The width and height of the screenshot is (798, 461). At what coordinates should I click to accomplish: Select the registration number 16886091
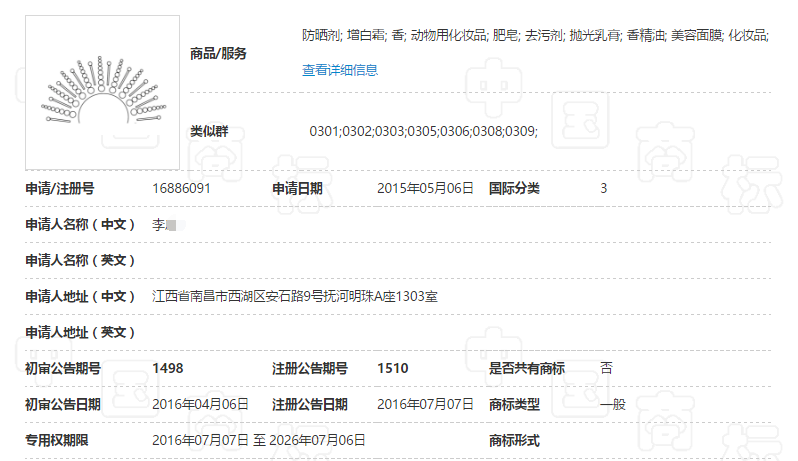tap(181, 188)
